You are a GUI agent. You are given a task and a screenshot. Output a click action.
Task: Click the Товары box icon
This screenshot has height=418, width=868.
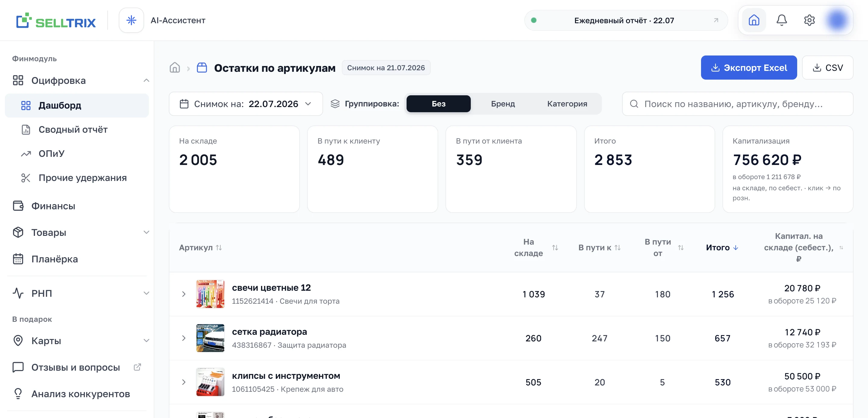point(18,232)
